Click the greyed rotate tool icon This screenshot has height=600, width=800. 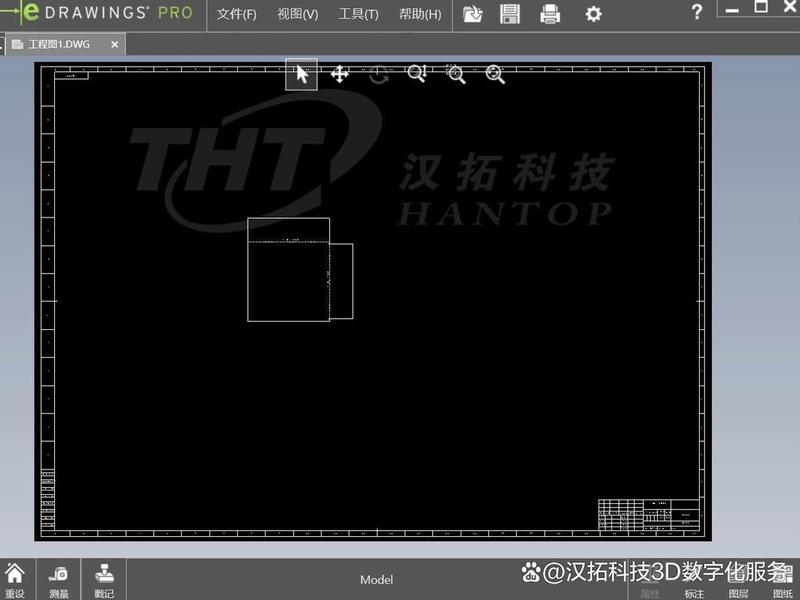point(379,75)
